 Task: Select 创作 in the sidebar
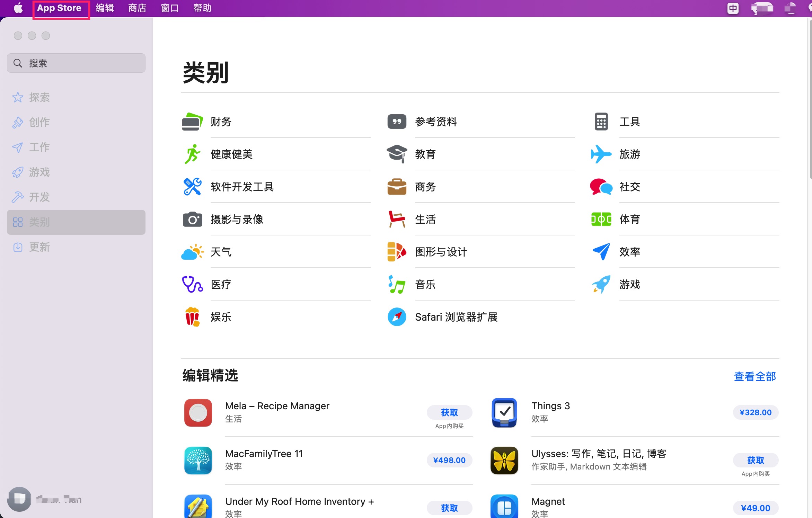pyautogui.click(x=39, y=122)
